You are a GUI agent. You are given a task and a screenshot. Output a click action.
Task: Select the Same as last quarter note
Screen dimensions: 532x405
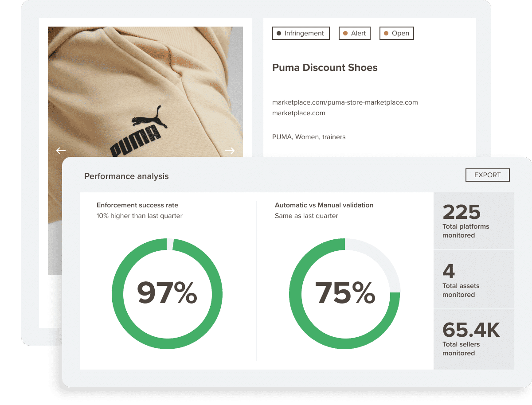pyautogui.click(x=306, y=216)
